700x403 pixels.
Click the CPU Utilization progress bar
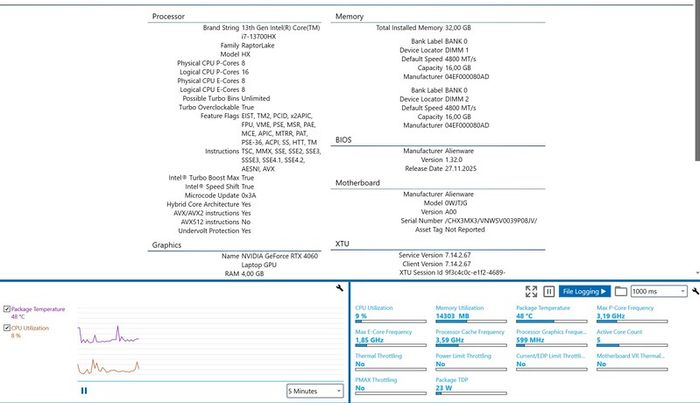click(391, 321)
